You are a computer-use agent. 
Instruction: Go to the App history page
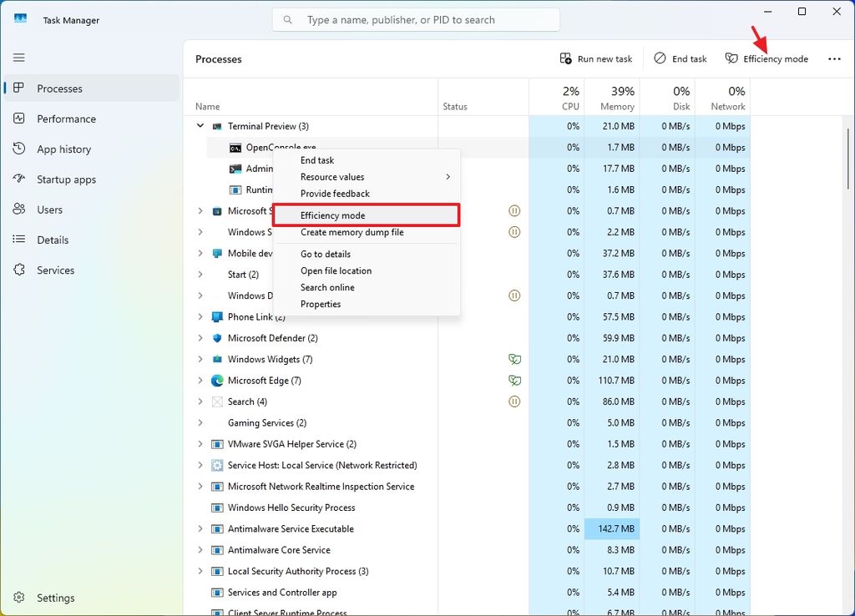pos(92,149)
